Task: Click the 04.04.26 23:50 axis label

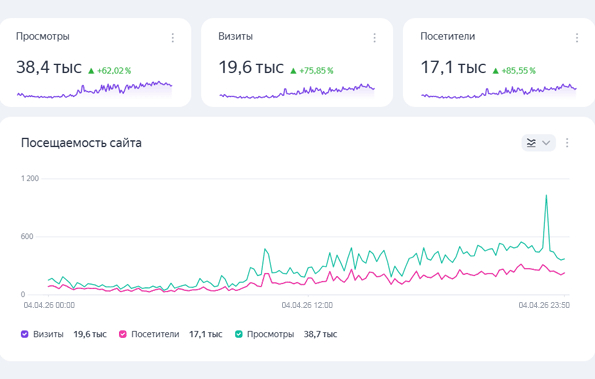Action: pos(544,305)
